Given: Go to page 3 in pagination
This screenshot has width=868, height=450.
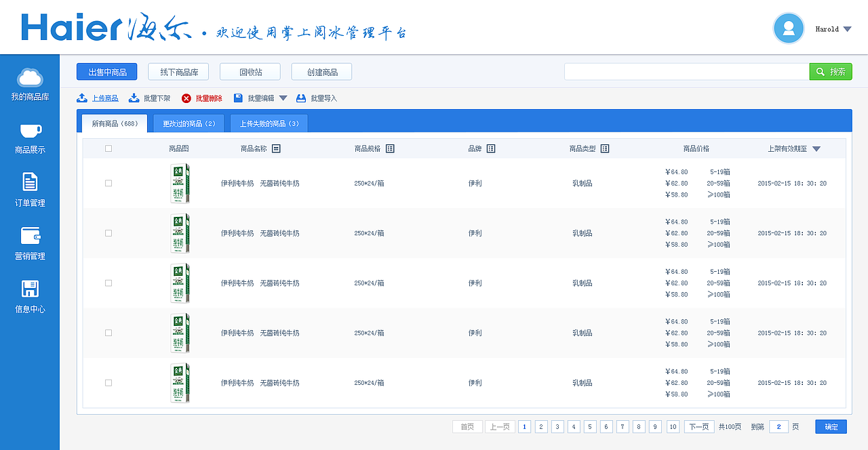Looking at the screenshot, I should click(557, 427).
